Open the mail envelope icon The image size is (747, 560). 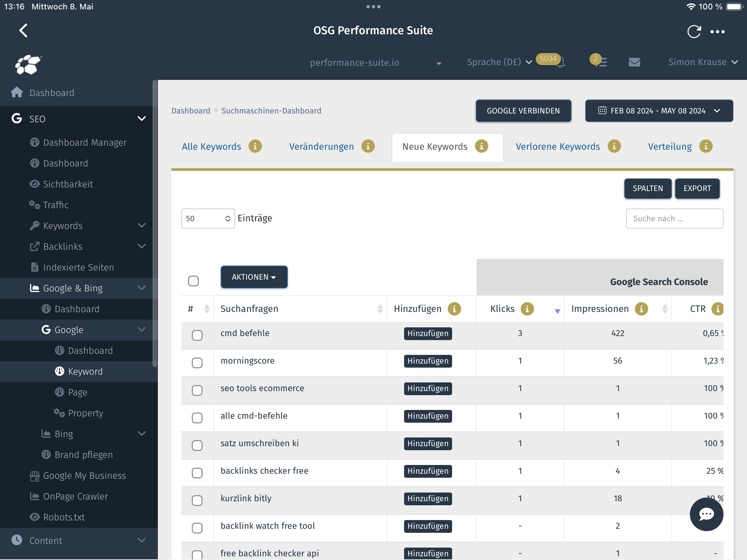[634, 62]
